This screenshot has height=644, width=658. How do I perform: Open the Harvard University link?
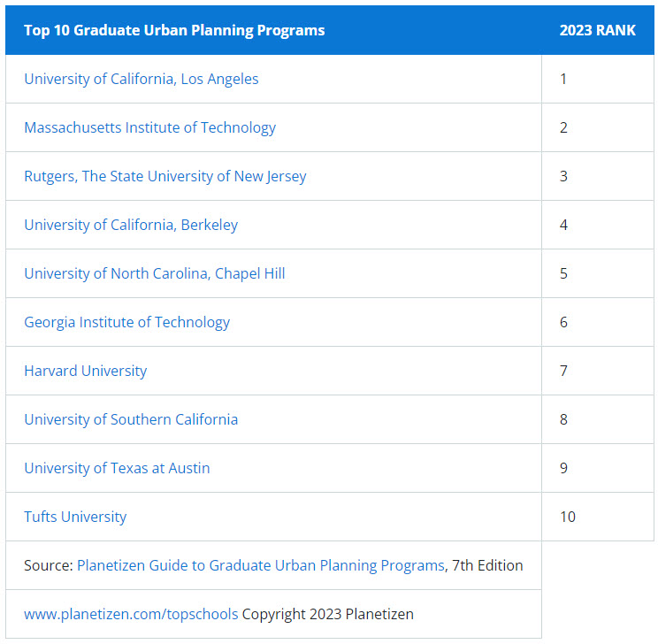pos(85,371)
